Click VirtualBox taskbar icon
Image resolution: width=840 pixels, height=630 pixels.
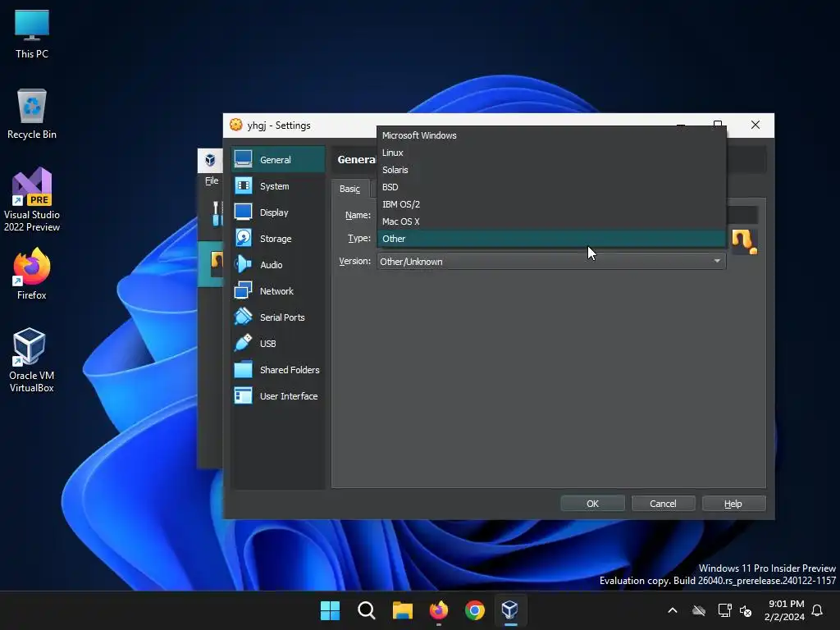[510, 610]
